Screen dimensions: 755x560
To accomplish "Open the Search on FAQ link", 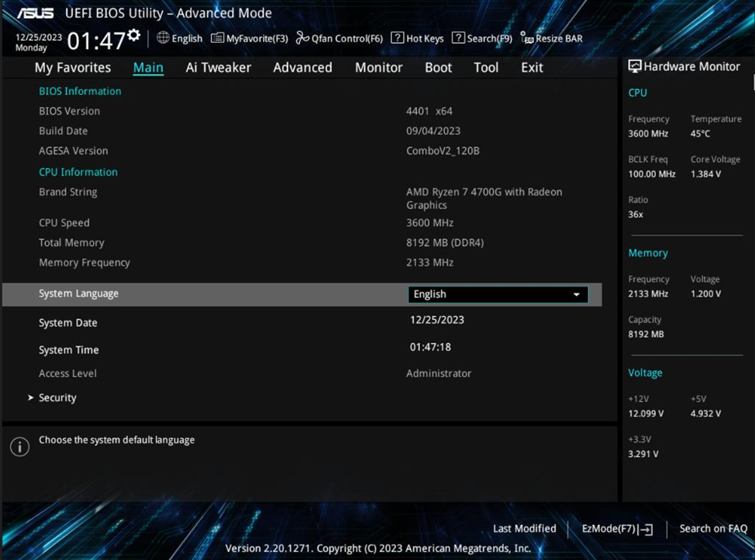I will coord(713,529).
